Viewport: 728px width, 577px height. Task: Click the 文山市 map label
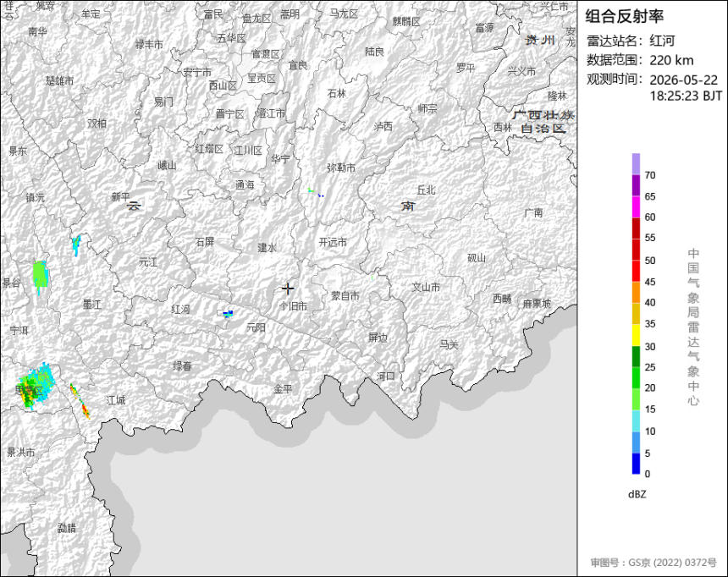pyautogui.click(x=426, y=288)
